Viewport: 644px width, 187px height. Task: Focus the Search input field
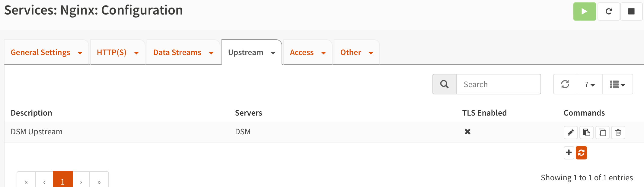coord(498,84)
